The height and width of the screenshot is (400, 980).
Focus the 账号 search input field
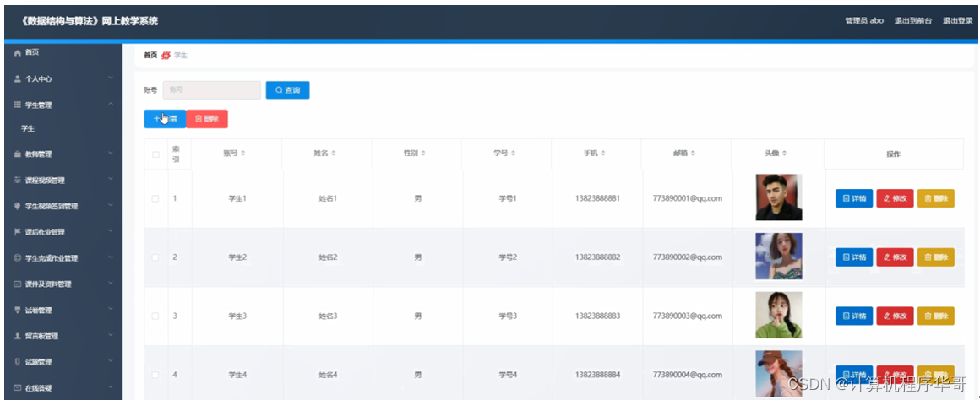pyautogui.click(x=212, y=90)
